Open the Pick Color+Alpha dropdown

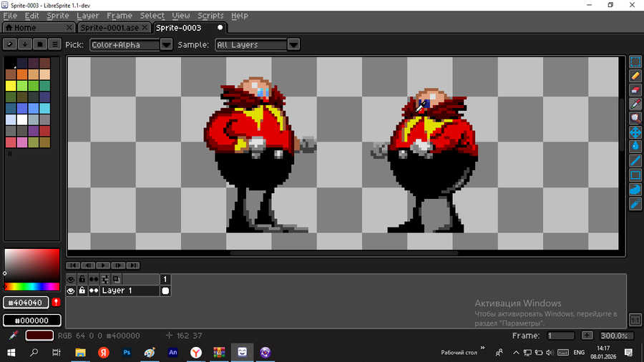(131, 44)
